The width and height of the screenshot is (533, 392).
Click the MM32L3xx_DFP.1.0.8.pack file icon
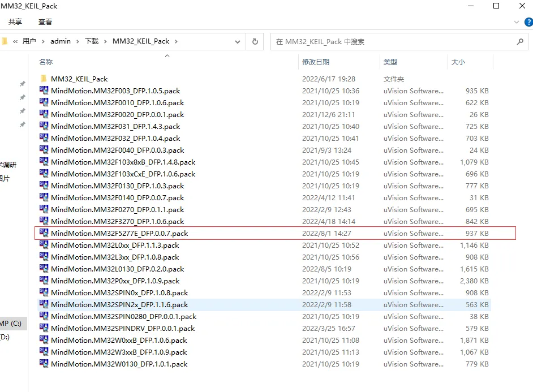[44, 257]
